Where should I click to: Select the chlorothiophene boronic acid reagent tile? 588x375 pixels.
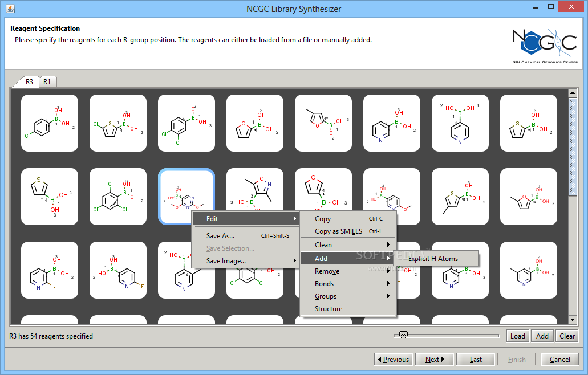click(x=118, y=123)
